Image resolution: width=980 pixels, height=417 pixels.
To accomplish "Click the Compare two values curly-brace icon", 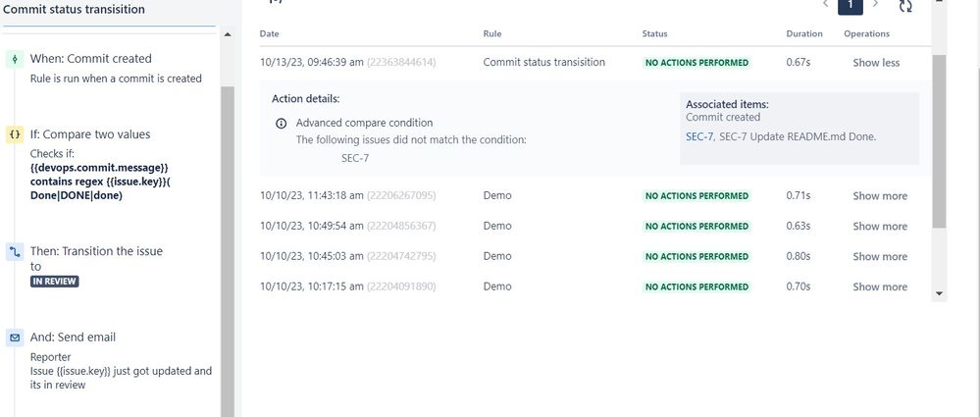I will point(15,134).
